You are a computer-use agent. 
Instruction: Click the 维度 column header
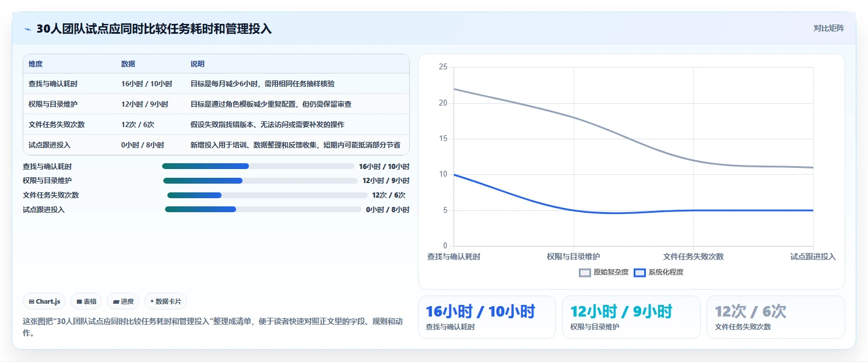(x=36, y=64)
